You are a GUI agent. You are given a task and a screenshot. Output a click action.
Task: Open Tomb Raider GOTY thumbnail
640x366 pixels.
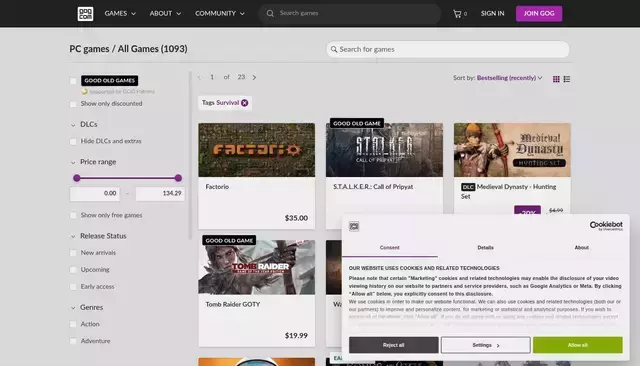[x=257, y=267]
